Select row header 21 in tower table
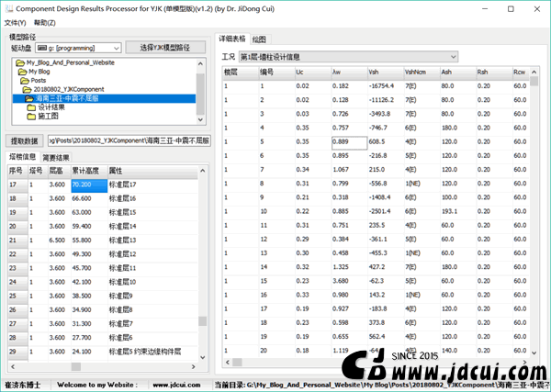The width and height of the screenshot is (551, 392). [x=17, y=241]
